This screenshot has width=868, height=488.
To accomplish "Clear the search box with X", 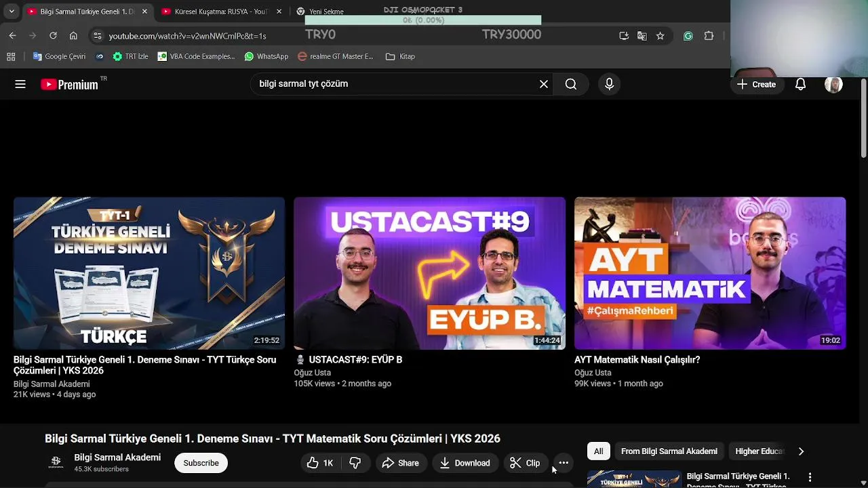I will click(544, 84).
